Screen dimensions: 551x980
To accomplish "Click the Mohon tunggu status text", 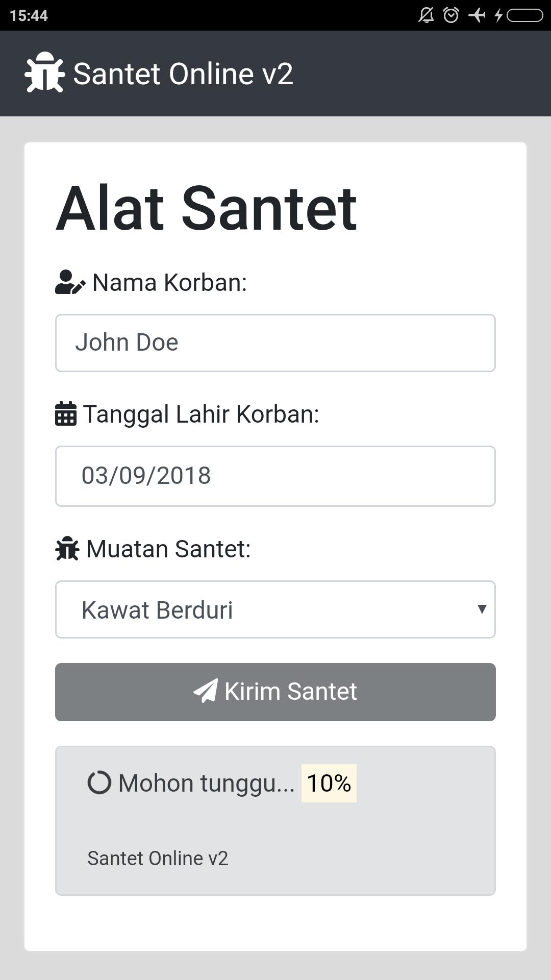I will pyautogui.click(x=206, y=783).
